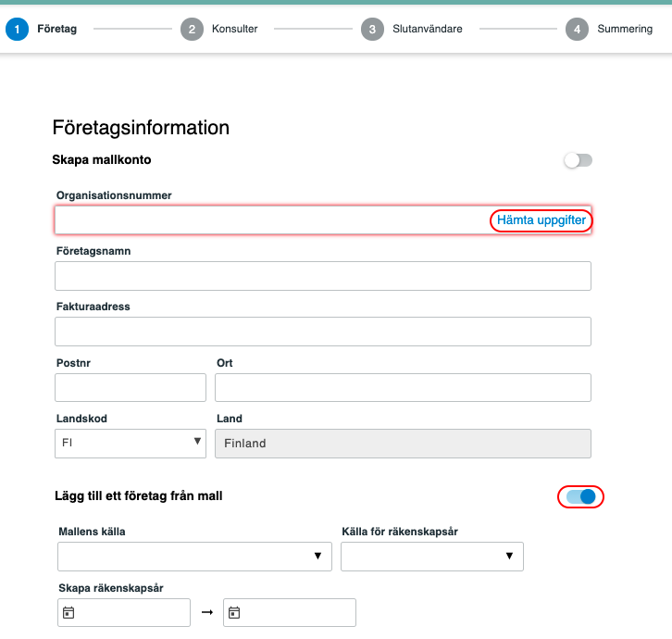Focus the Organisationsnummer input field
This screenshot has width=672, height=639.
(272, 220)
